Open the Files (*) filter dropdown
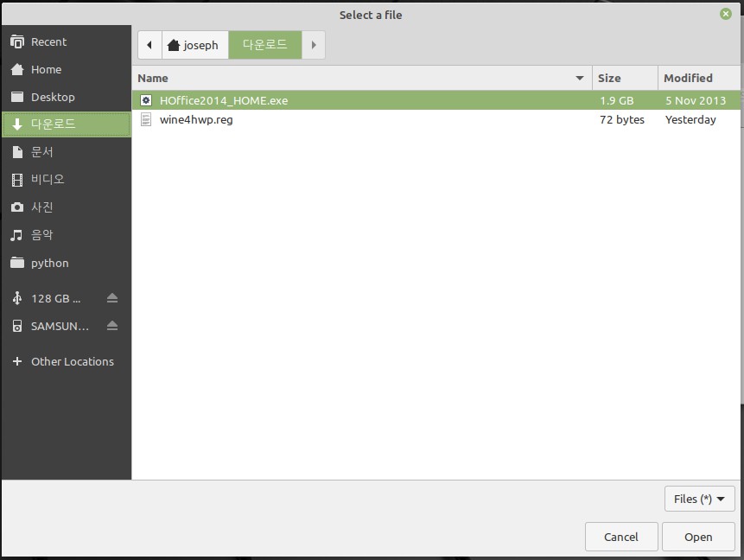 coord(699,499)
